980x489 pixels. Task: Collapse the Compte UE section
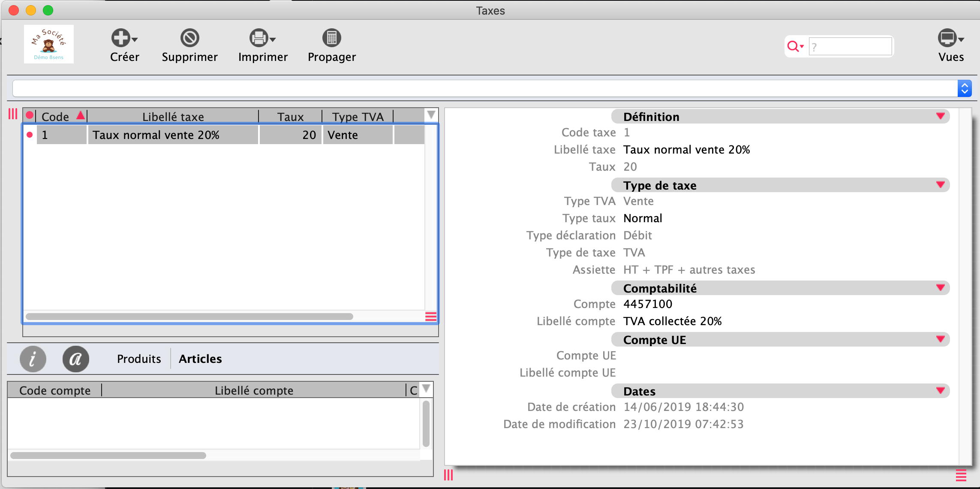pyautogui.click(x=941, y=339)
